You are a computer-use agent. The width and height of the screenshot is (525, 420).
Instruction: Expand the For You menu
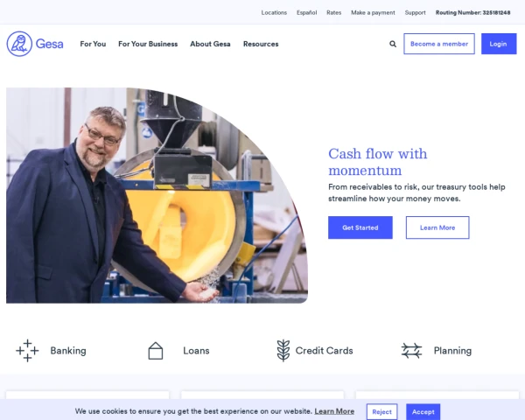(93, 44)
